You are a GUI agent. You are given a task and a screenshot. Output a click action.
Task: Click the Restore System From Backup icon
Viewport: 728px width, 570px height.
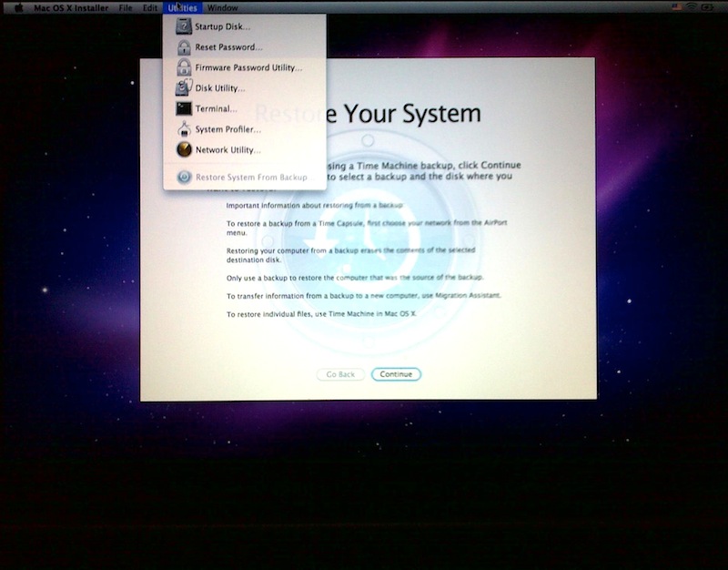click(184, 177)
